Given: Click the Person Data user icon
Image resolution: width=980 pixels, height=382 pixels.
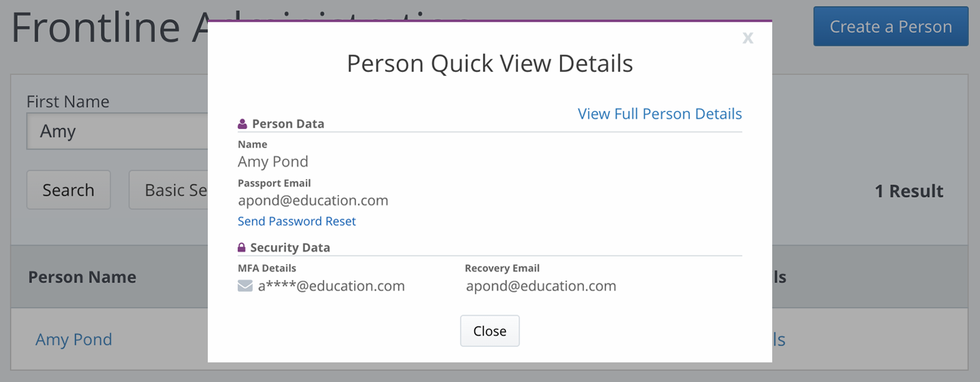Looking at the screenshot, I should coord(242,124).
